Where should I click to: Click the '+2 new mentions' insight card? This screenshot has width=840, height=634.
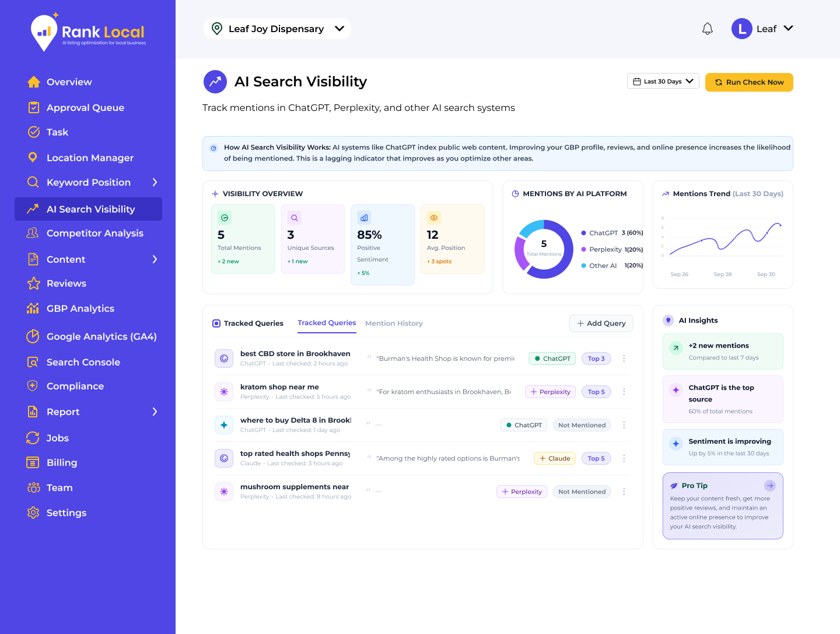click(723, 351)
